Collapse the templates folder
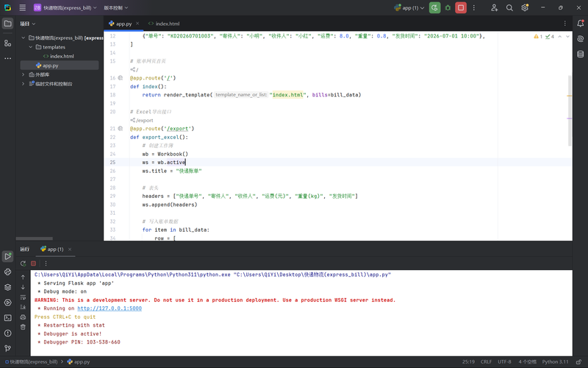 coord(31,47)
